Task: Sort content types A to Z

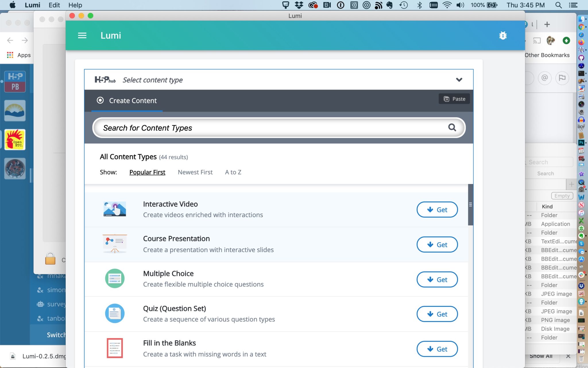Action: pos(233,172)
